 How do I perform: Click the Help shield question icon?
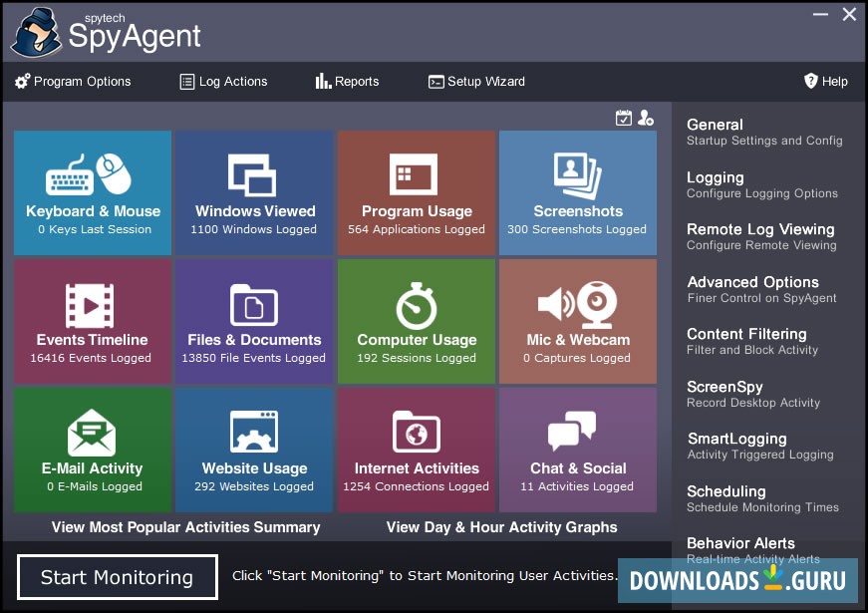(811, 81)
